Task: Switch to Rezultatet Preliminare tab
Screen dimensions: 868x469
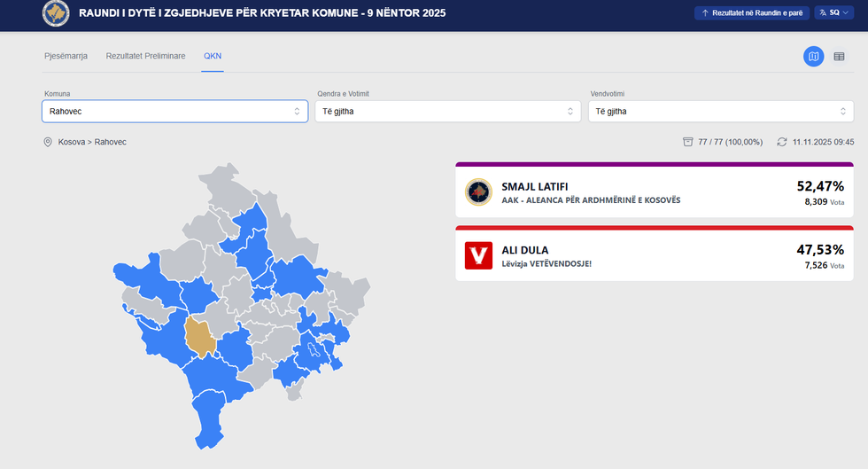Action: pos(145,56)
